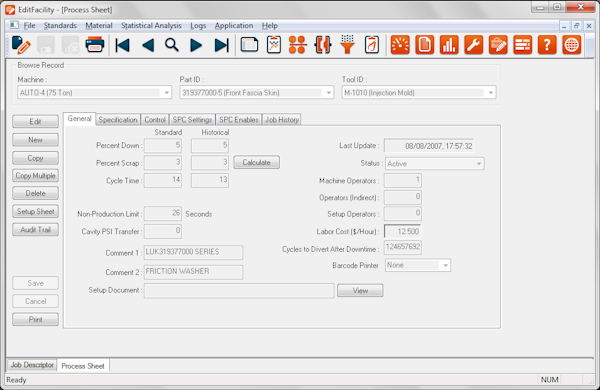Select the General tab

click(x=79, y=119)
